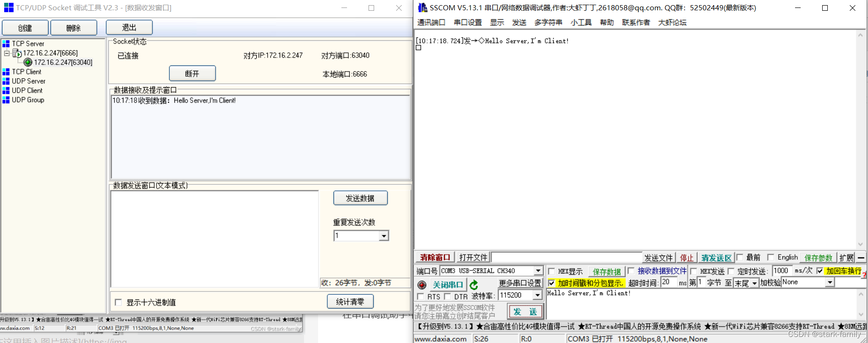Click the TCP Server grid icon in tree
Screen dimensions: 868x343
pos(6,44)
